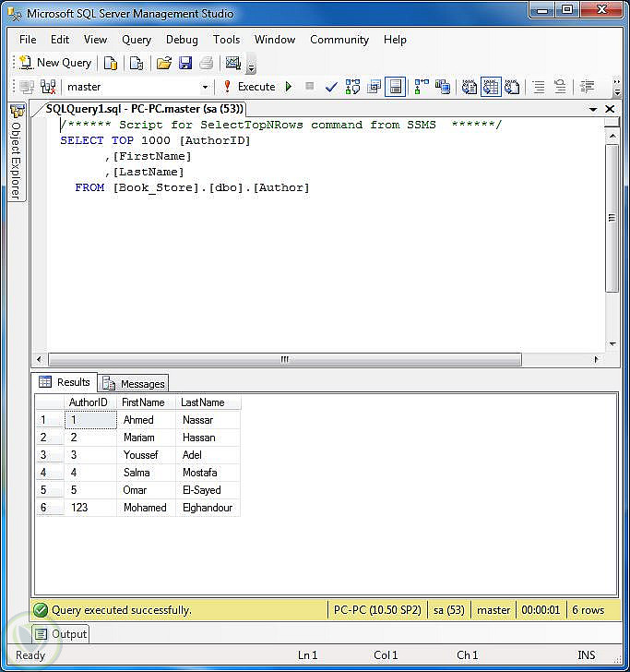This screenshot has width=630, height=672.
Task: Open the Debug menu
Action: click(182, 40)
